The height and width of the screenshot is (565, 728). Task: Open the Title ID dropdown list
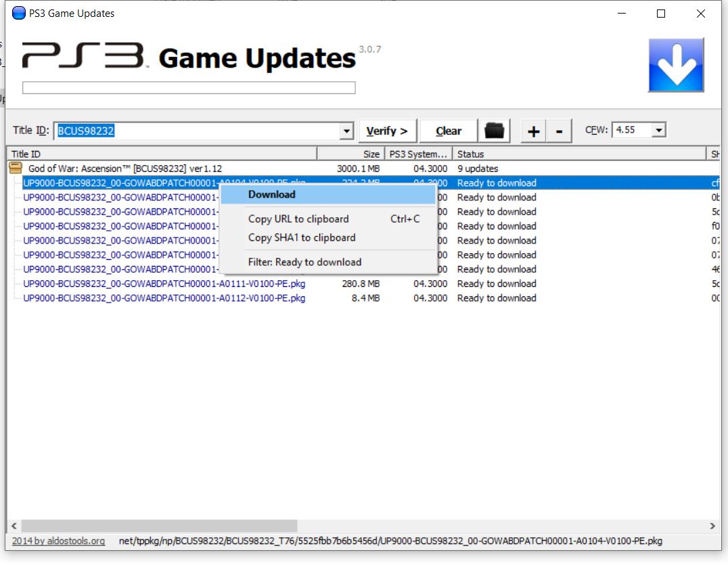[345, 130]
